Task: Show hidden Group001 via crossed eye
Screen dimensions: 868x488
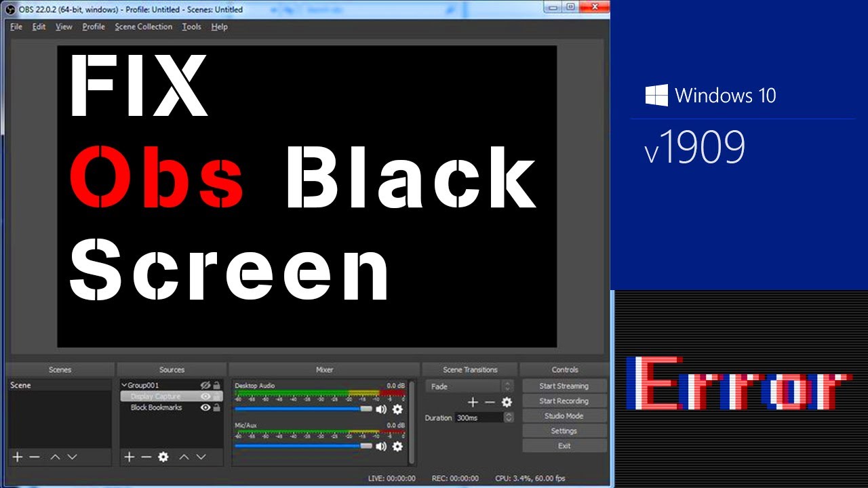Action: 205,385
